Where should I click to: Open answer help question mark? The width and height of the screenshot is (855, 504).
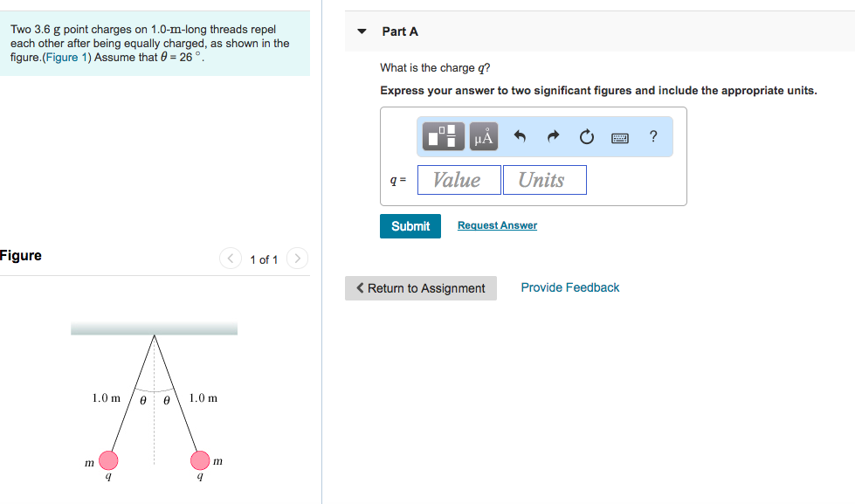click(653, 136)
